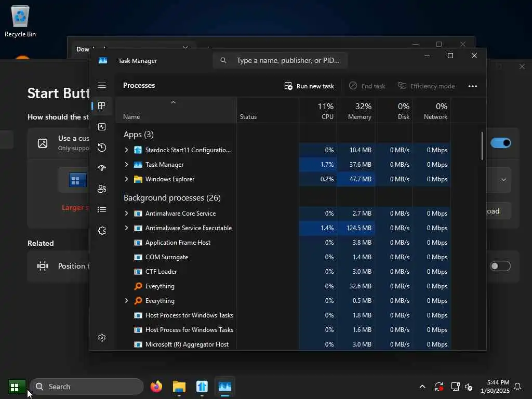Click the Start button image thumbnail in Start11

77,180
